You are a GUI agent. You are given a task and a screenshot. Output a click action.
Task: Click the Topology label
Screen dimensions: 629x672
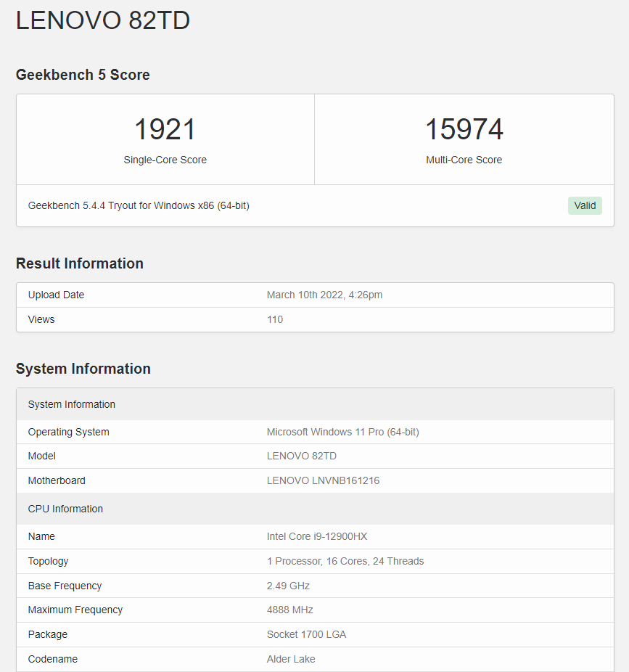click(48, 561)
